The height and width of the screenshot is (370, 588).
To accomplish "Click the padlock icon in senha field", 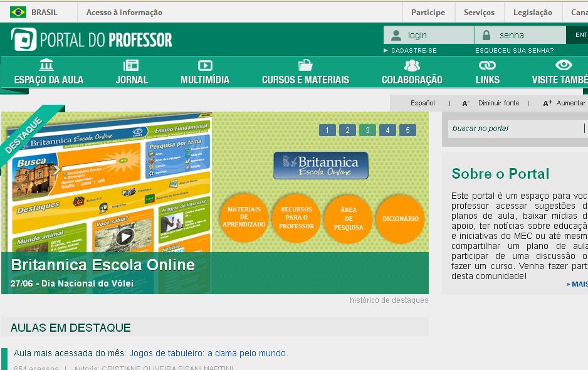I will pyautogui.click(x=486, y=35).
